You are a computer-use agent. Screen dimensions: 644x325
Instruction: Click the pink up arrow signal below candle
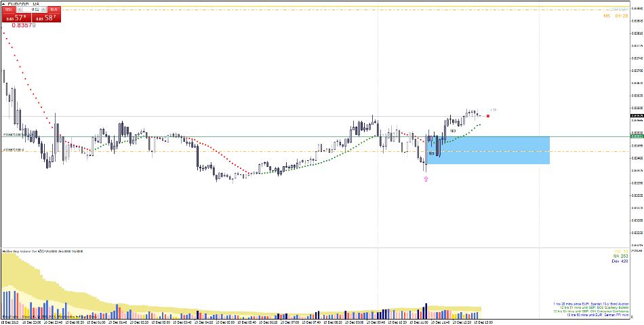tap(426, 179)
